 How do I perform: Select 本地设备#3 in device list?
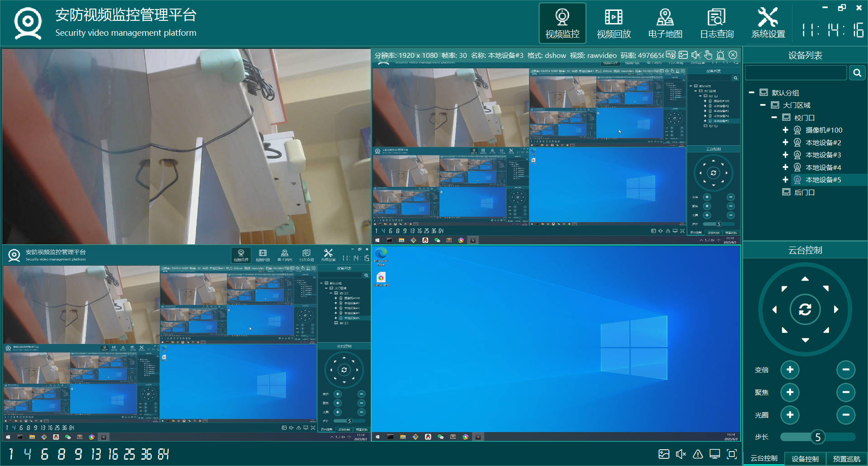point(823,155)
